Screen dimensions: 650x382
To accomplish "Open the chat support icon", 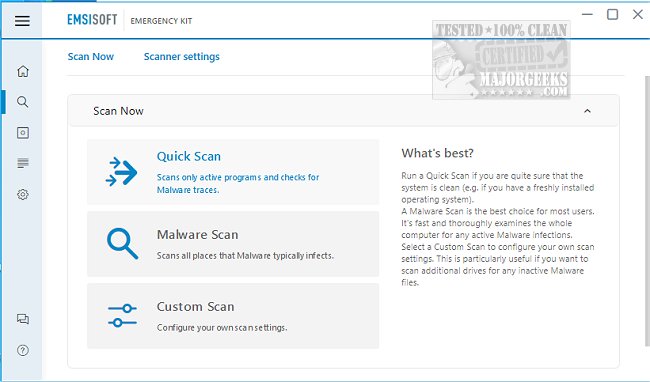I will (x=23, y=319).
